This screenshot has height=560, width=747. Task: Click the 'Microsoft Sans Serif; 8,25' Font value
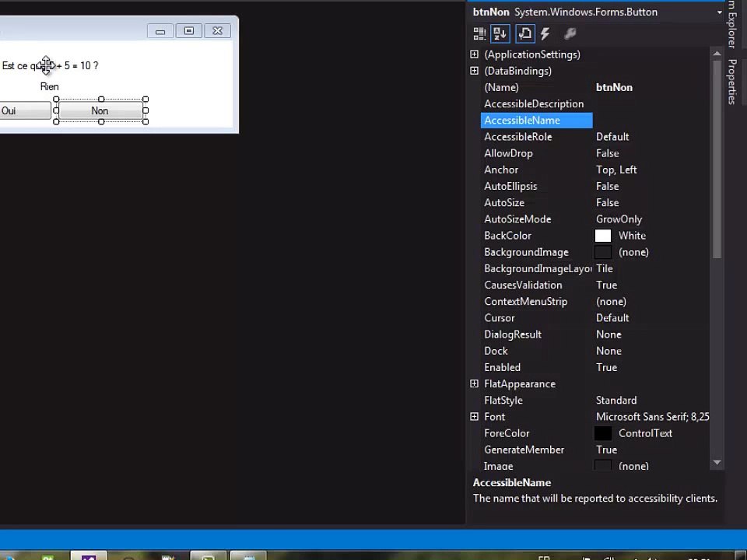[652, 417]
